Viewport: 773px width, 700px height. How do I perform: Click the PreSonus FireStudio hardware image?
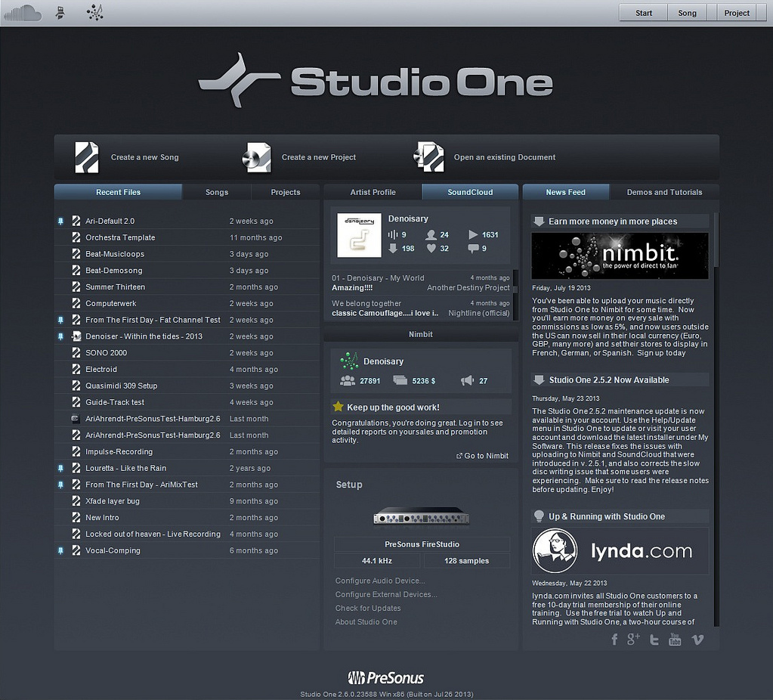point(422,516)
